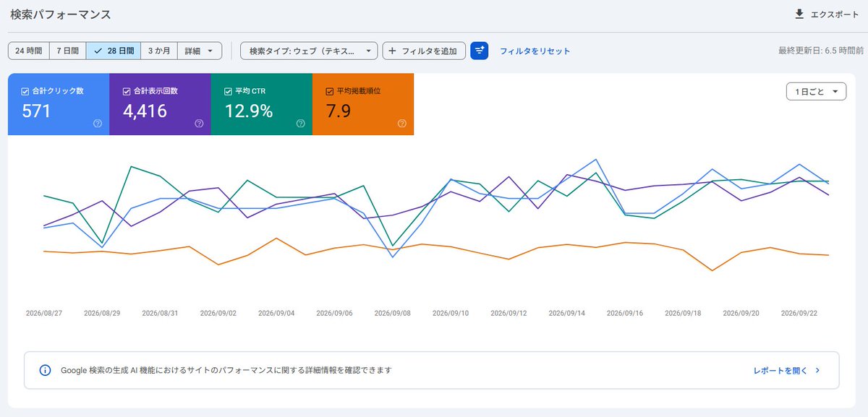Select the 3 か月 range tab

[x=158, y=51]
